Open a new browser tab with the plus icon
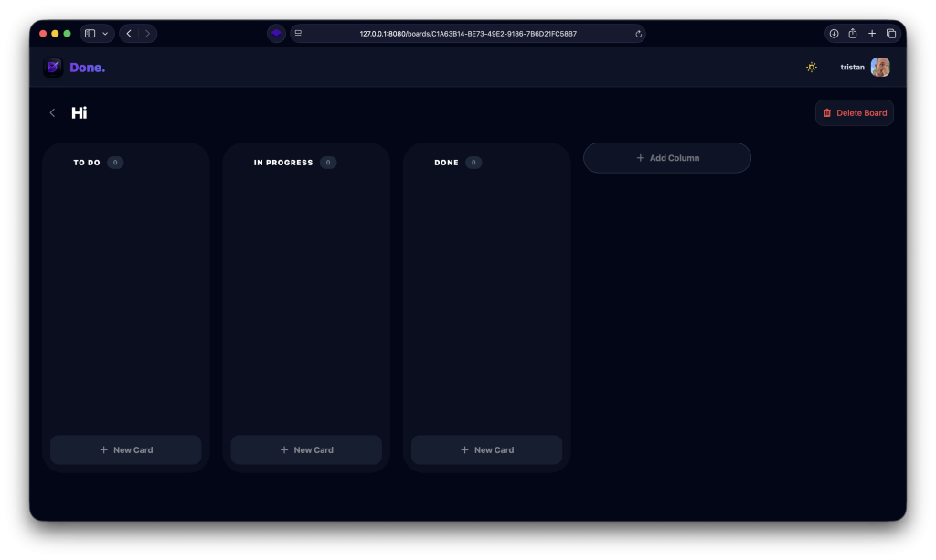The width and height of the screenshot is (936, 560). click(x=870, y=33)
